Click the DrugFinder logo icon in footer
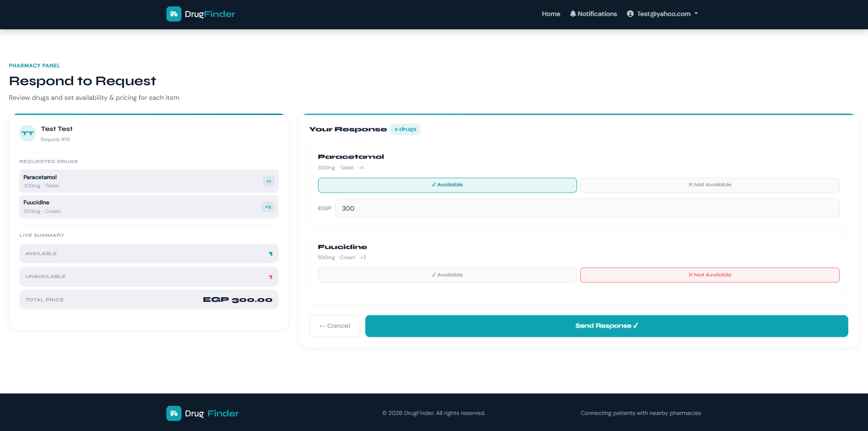 click(x=174, y=413)
